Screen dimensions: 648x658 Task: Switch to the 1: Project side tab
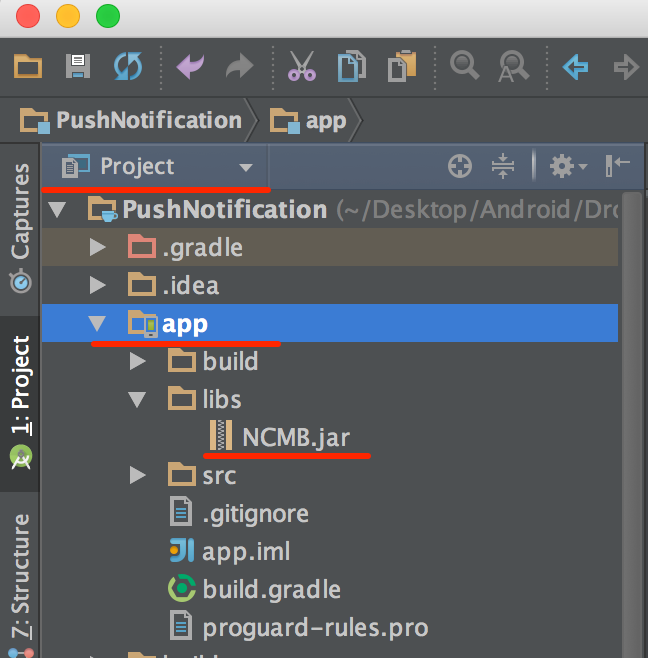[21, 402]
